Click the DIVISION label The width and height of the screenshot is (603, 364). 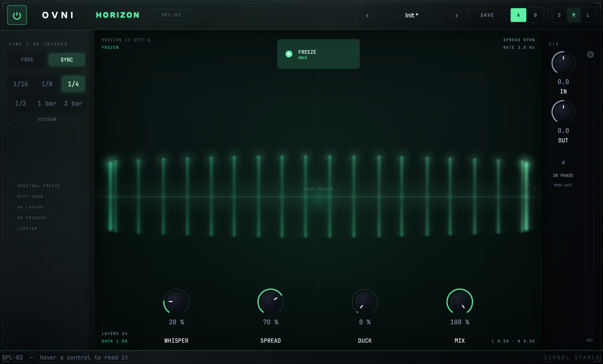click(47, 119)
